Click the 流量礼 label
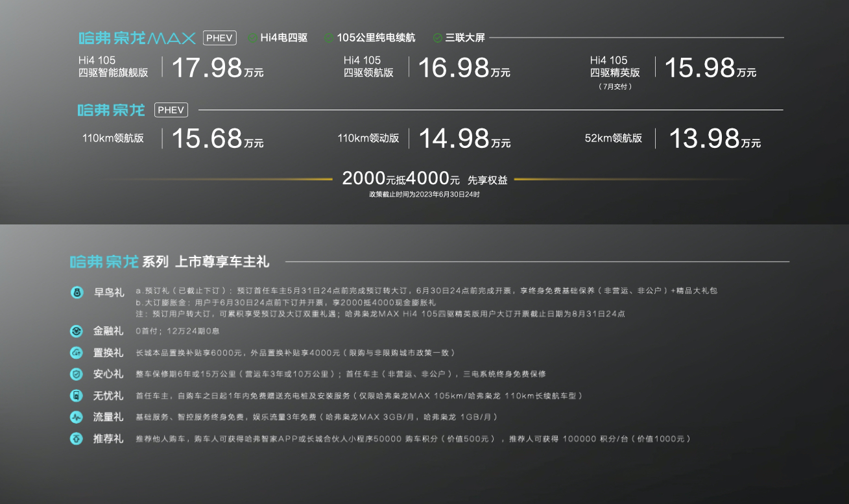 (x=108, y=417)
